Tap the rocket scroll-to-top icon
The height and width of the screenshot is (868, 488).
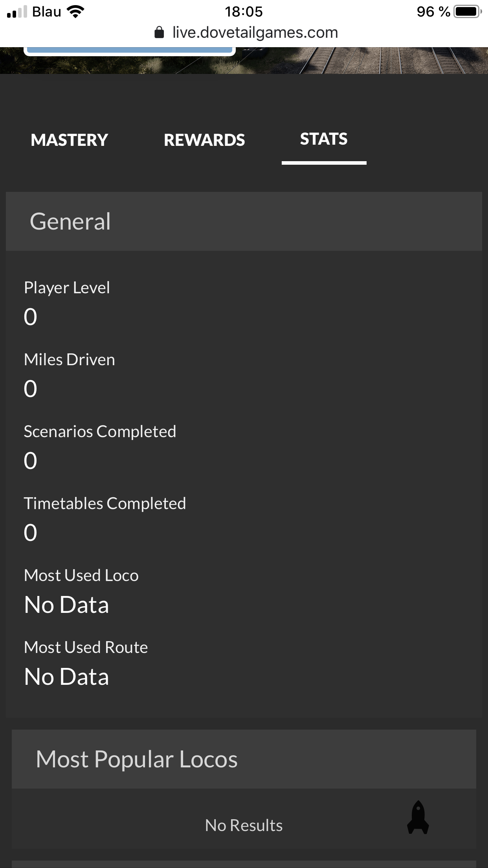(x=418, y=817)
